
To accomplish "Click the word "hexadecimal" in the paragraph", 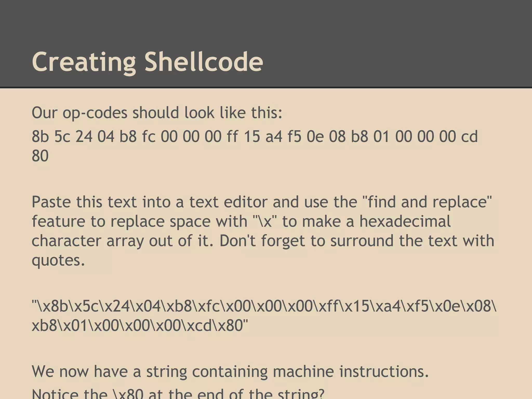I will click(x=405, y=221).
